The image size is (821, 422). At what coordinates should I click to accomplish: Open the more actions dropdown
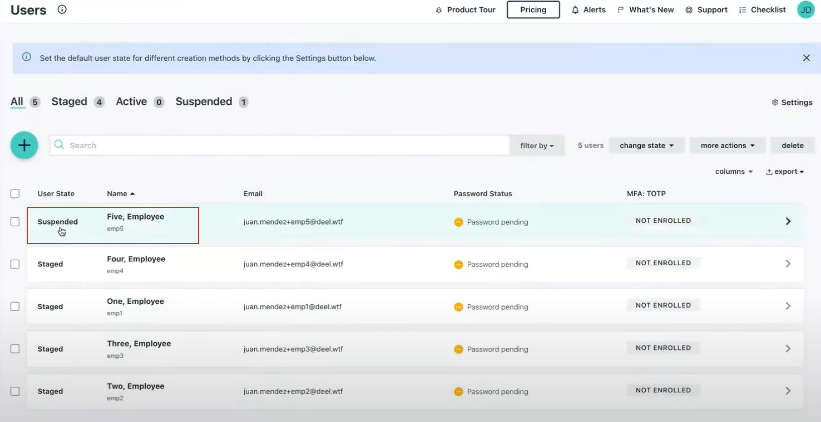point(727,146)
